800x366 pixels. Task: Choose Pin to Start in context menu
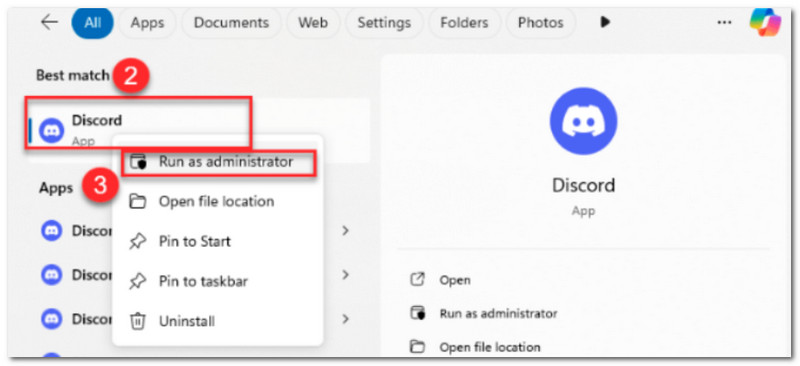pos(218,241)
